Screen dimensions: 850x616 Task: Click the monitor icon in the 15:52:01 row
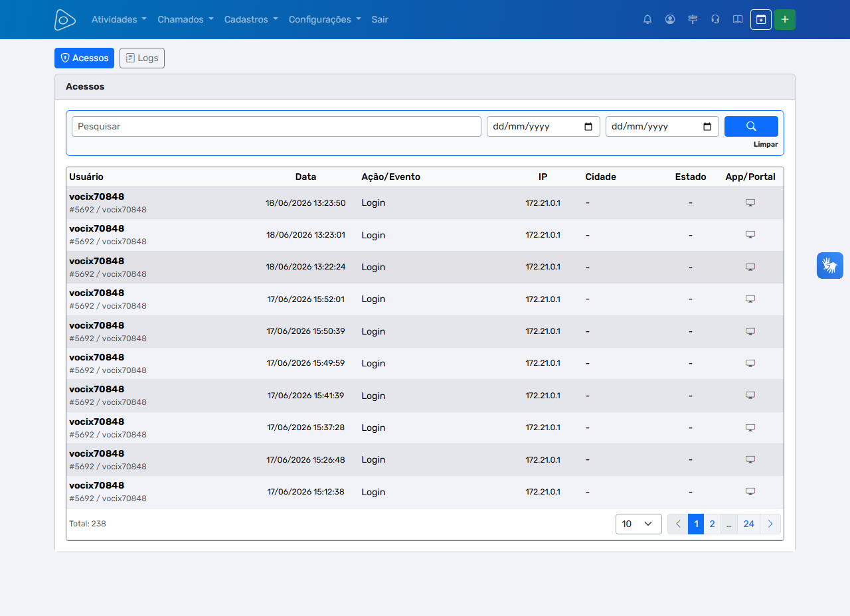[x=750, y=299]
